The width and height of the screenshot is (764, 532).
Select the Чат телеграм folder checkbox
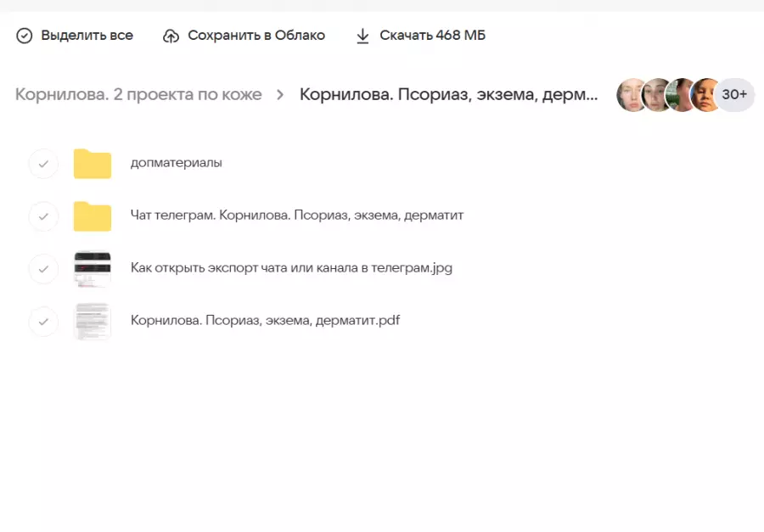43,216
